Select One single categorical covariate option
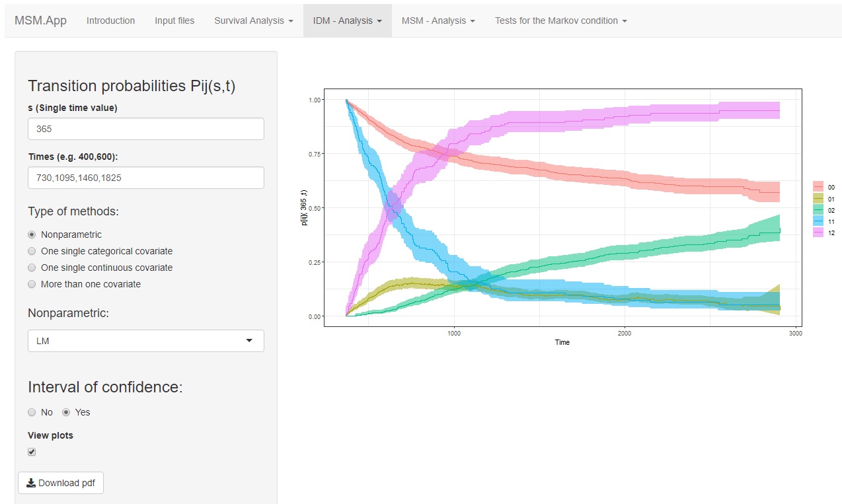 (x=32, y=251)
